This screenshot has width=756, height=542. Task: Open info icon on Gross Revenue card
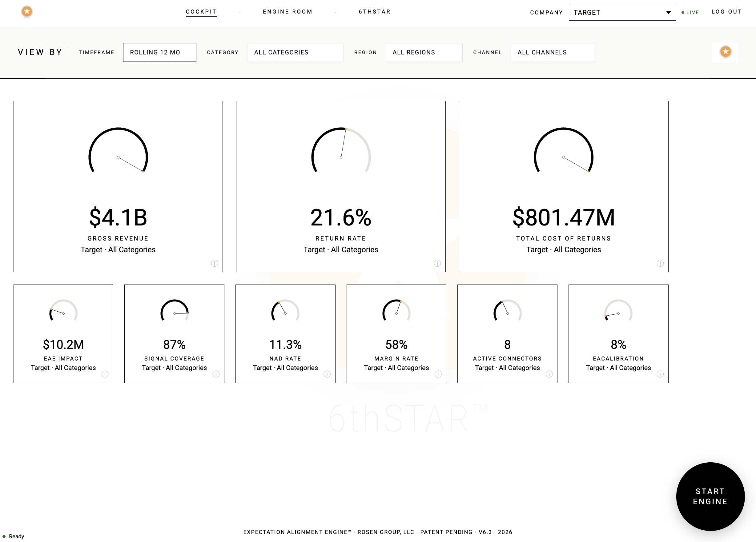point(214,263)
